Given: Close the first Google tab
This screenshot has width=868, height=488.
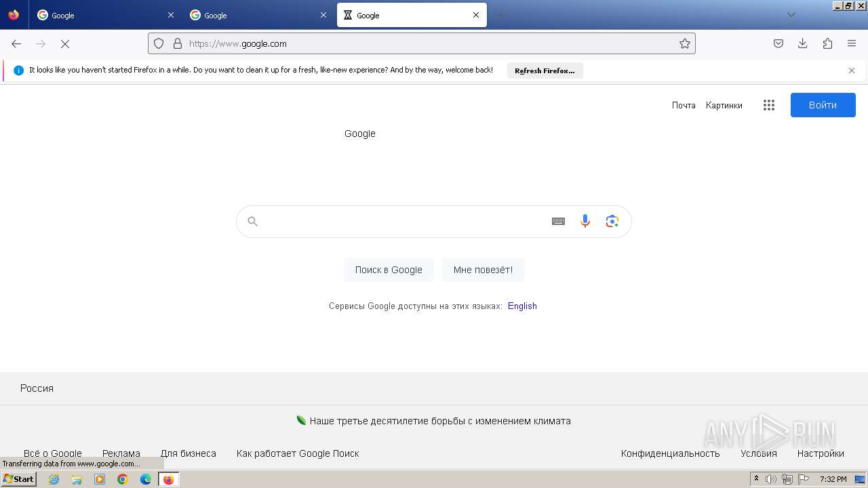Looking at the screenshot, I should tap(170, 15).
